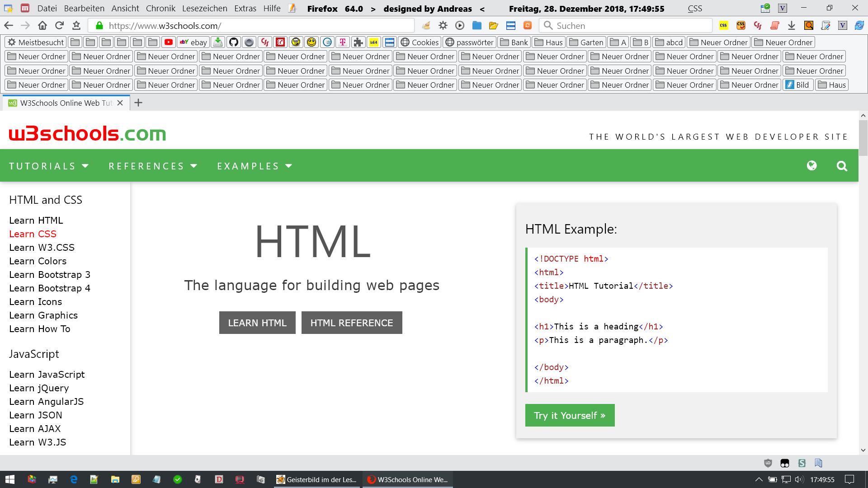Image resolution: width=868 pixels, height=488 pixels.
Task: Click the puzzle piece add-ons bookmark
Action: pos(358,42)
